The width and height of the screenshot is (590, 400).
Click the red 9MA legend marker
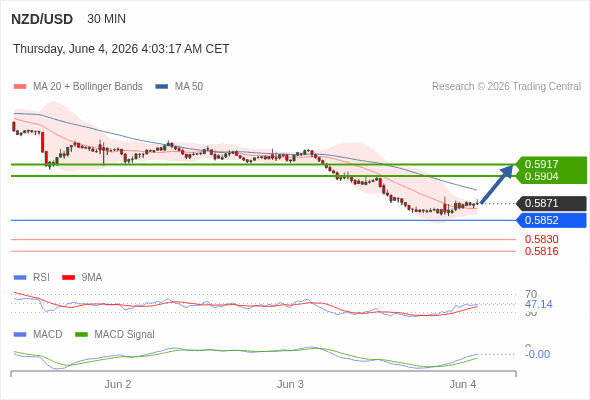coord(68,278)
